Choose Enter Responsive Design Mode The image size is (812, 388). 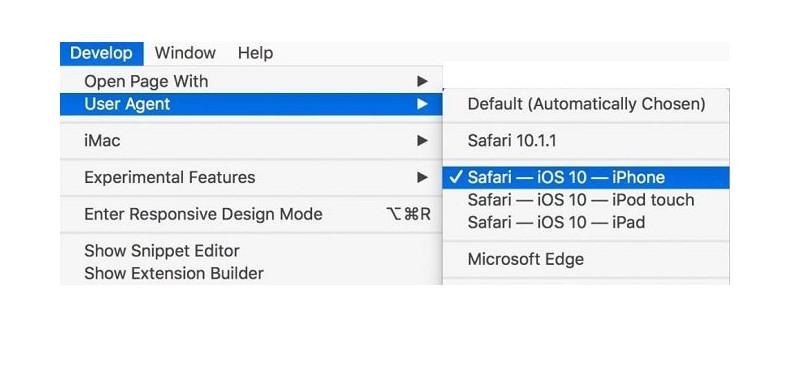[x=251, y=214]
